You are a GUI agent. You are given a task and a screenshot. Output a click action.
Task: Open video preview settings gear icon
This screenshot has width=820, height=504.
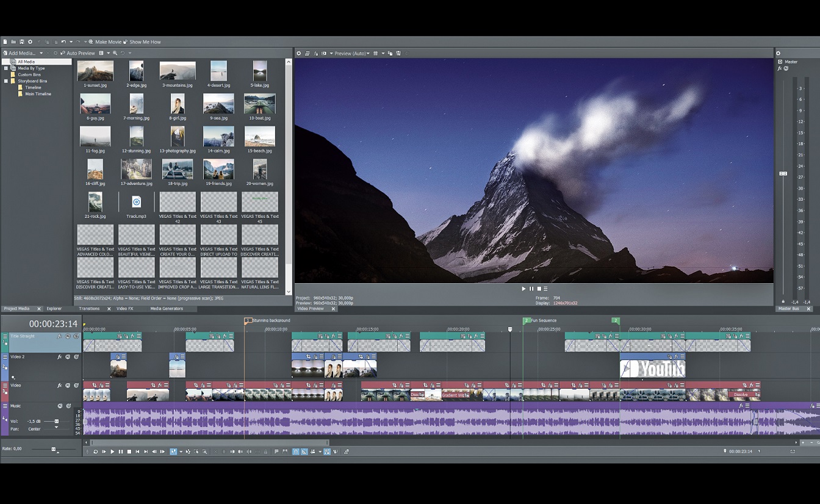tap(299, 53)
